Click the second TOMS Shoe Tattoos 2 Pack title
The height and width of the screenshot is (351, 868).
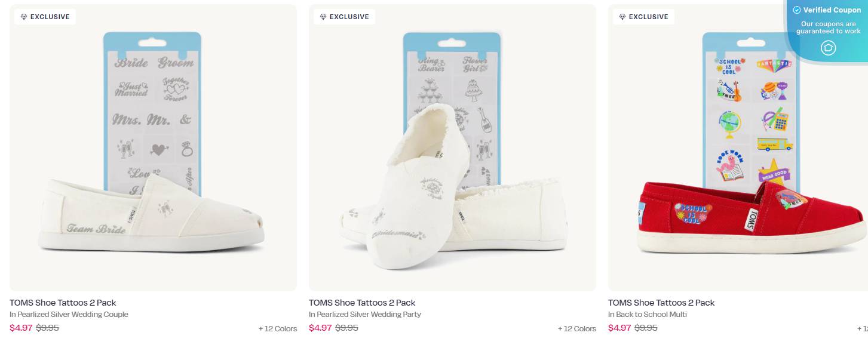click(362, 303)
